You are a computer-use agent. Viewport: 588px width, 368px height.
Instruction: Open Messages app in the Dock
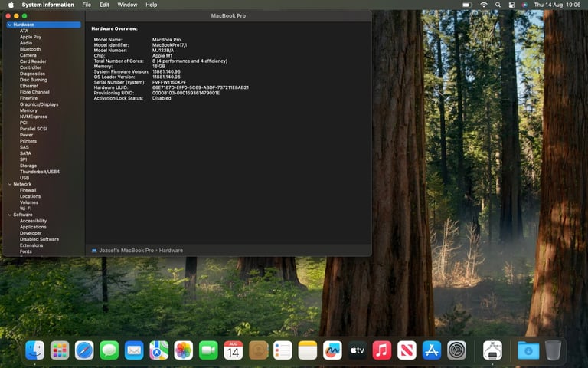point(109,350)
